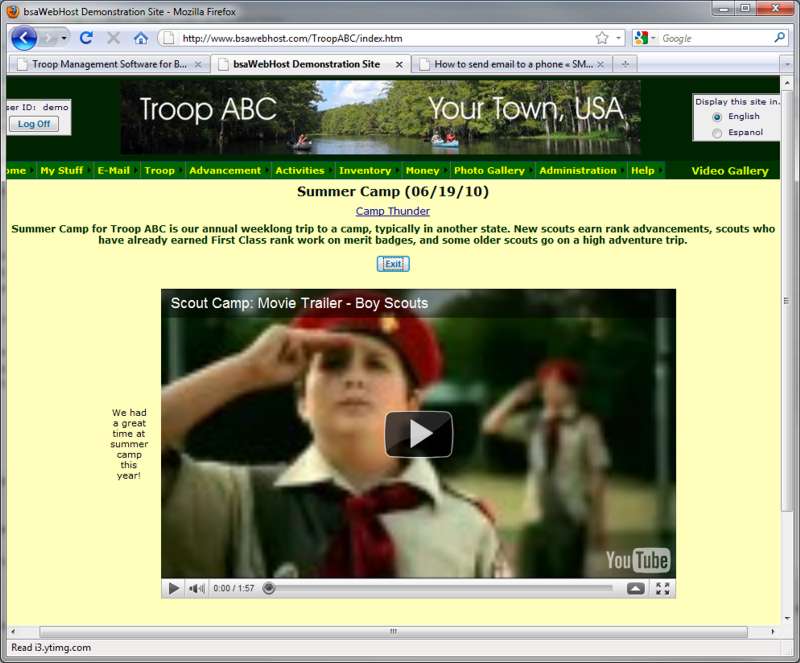Click the video seek handle at start

(x=269, y=588)
